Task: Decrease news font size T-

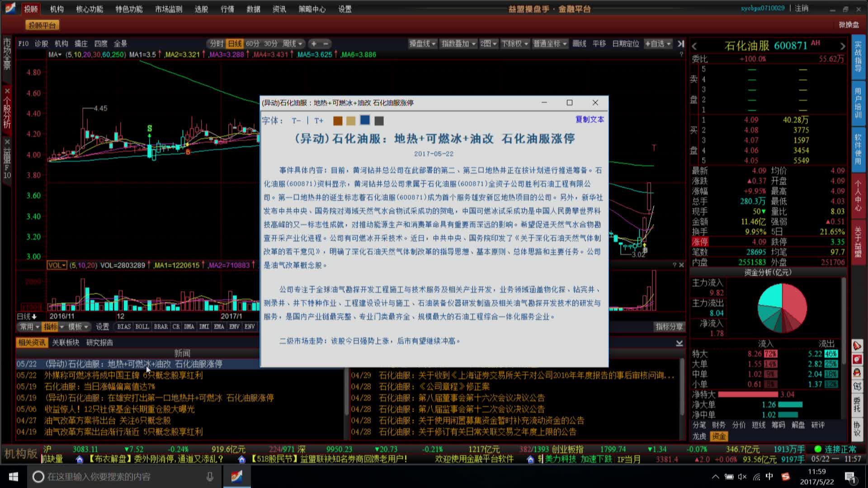Action: pos(296,121)
